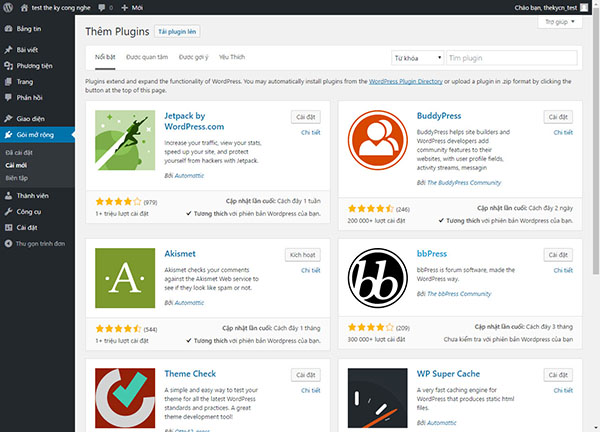Image resolution: width=600 pixels, height=432 pixels.
Task: Open the Cài mới submenu item
Action: click(16, 165)
